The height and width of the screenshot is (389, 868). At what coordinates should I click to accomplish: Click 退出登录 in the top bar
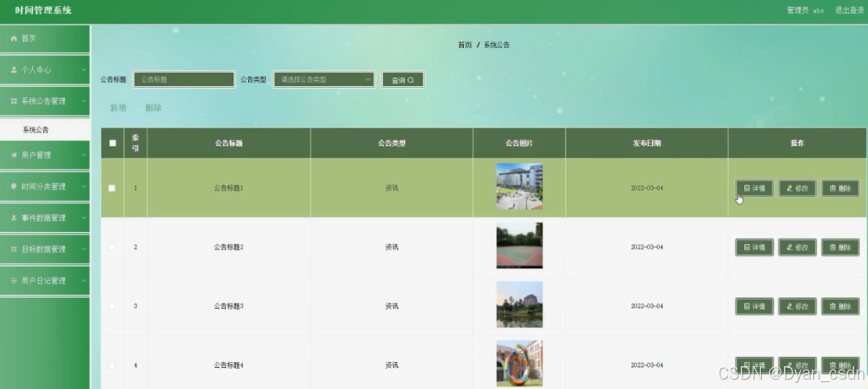pos(849,10)
